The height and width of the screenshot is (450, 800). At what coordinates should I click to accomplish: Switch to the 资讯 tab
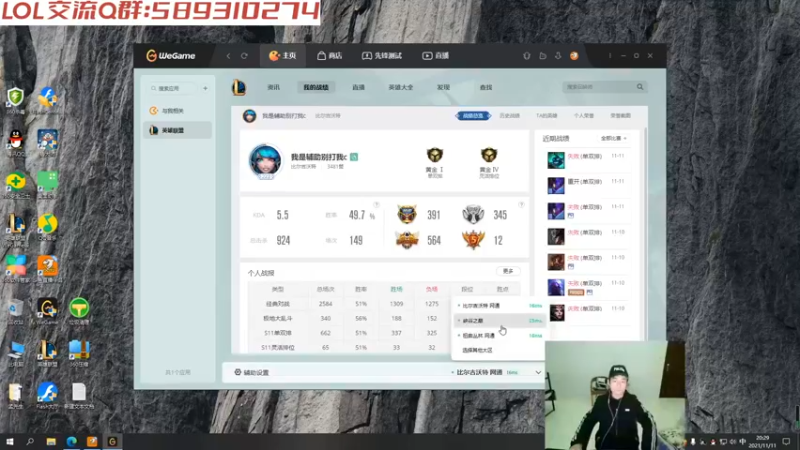273,87
